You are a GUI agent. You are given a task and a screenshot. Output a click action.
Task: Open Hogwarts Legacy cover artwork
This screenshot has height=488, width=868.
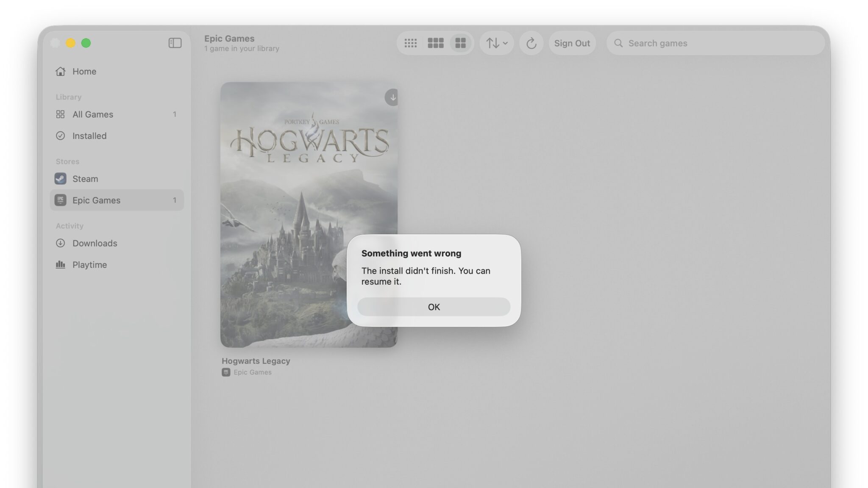309,215
